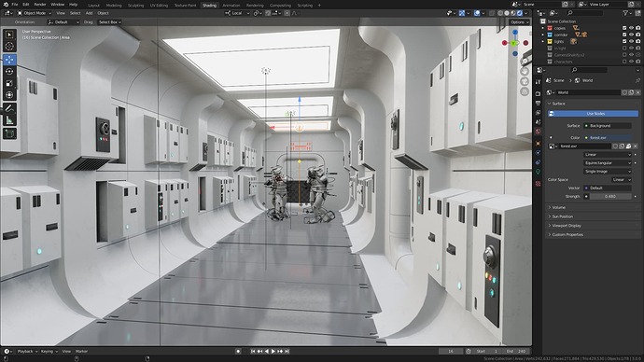The height and width of the screenshot is (362, 644).
Task: Select the Scale tool
Action: [x=9, y=83]
